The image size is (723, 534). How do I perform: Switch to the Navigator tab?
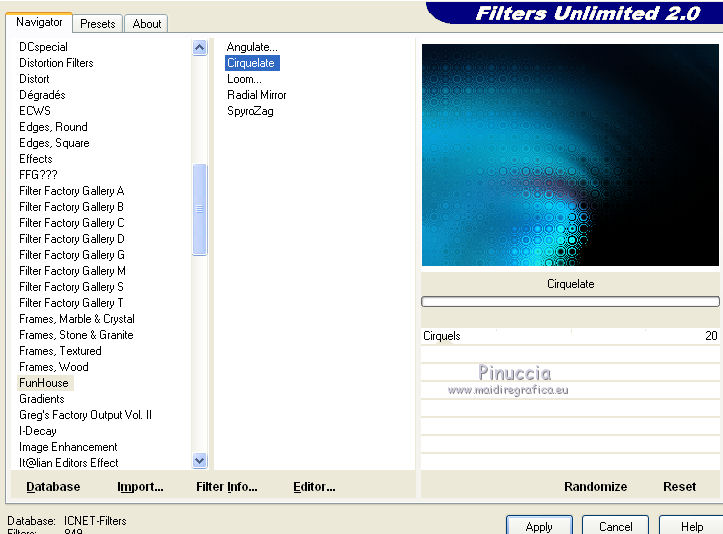click(x=39, y=22)
